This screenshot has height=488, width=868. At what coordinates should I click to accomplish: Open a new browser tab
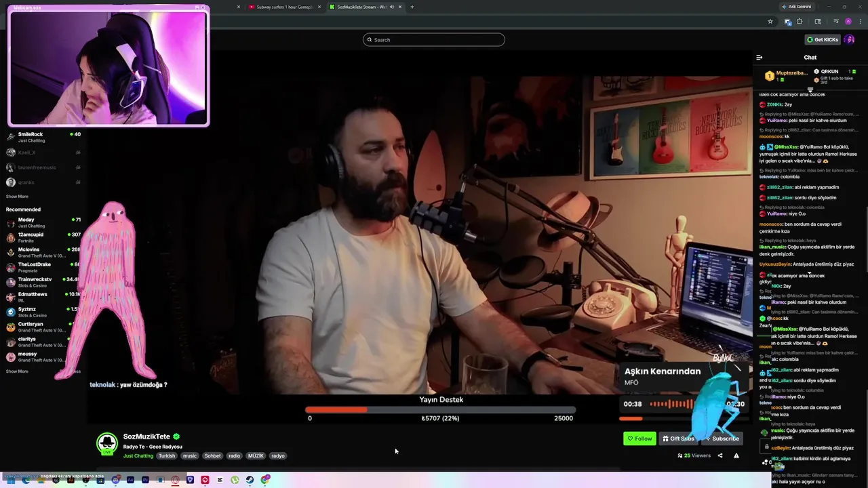[412, 7]
